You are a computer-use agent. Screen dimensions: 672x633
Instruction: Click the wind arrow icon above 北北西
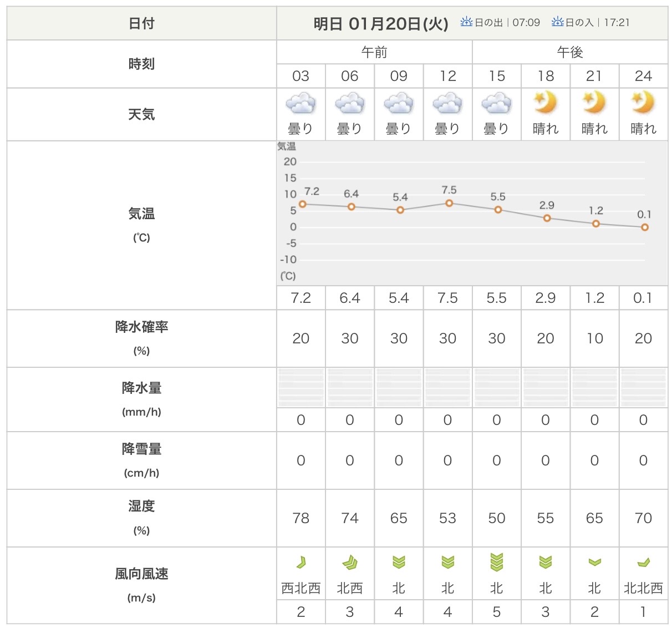(x=643, y=563)
